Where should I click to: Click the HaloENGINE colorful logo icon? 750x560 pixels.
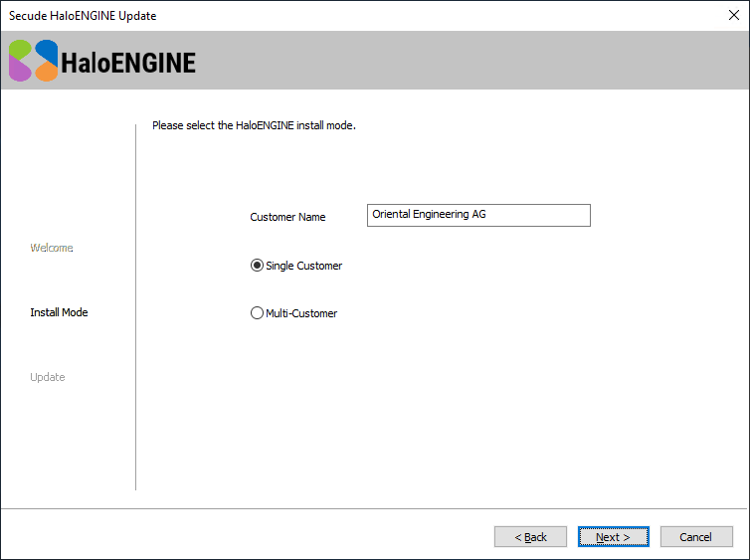point(33,61)
